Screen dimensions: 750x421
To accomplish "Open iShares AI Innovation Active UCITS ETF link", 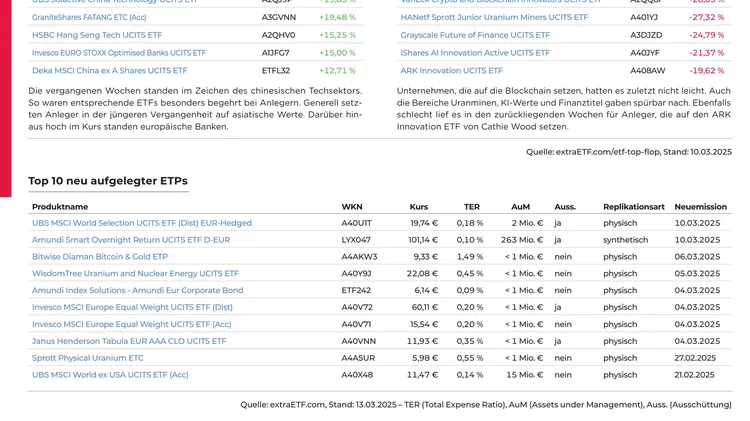I will [475, 53].
